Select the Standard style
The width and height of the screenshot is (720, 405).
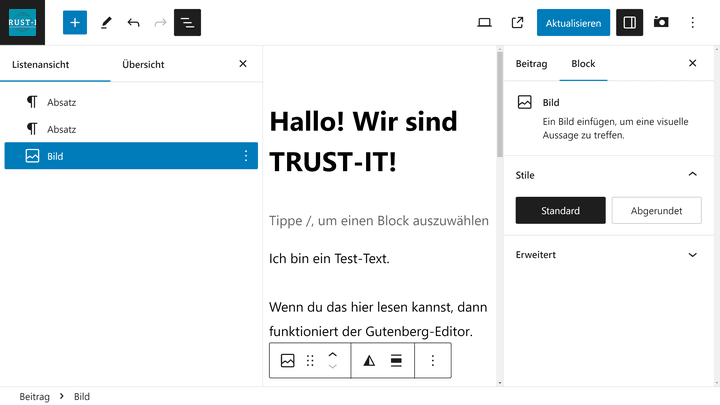click(x=561, y=210)
